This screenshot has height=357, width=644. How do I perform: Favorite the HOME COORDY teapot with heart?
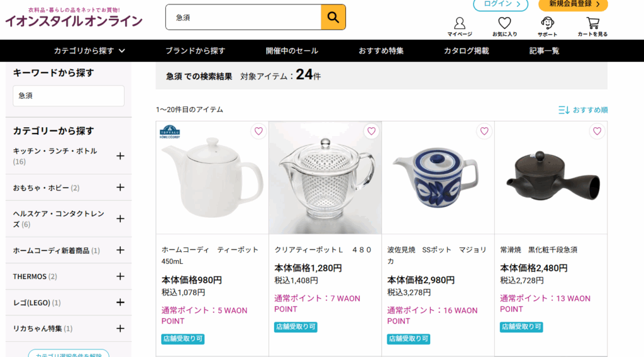(258, 131)
